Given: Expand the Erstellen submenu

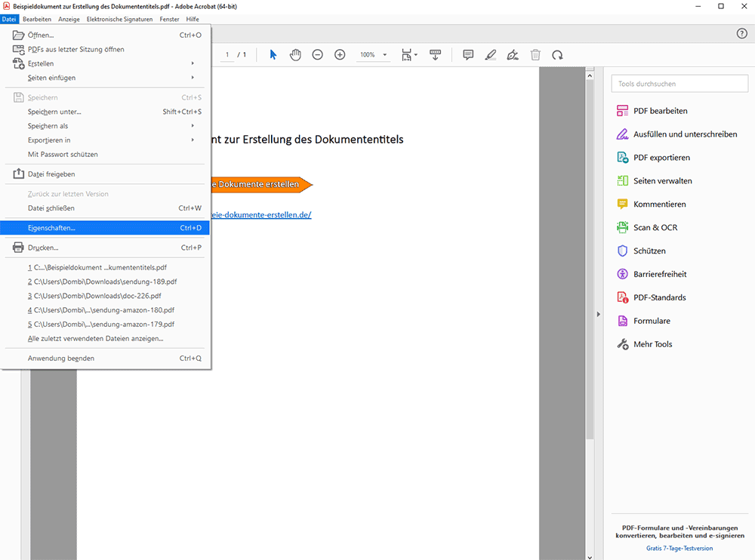Looking at the screenshot, I should pos(105,63).
